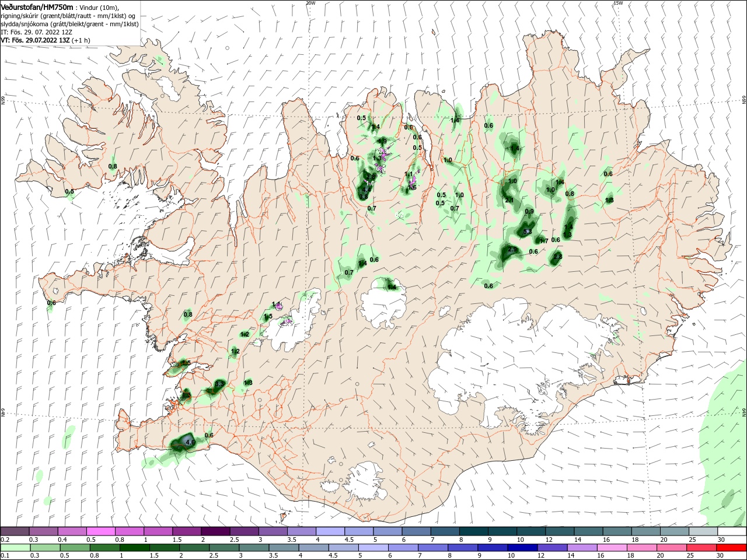Click the VT: Fös. 29.07.2022 13Z line

pos(35,40)
